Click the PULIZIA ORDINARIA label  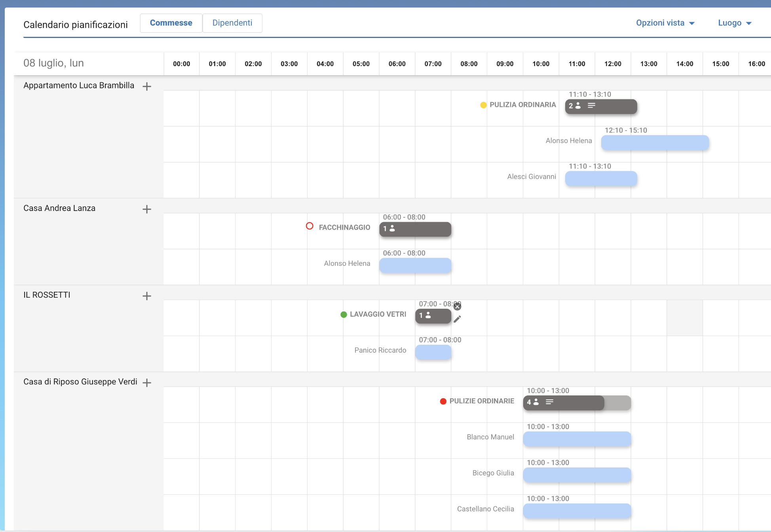click(x=523, y=105)
